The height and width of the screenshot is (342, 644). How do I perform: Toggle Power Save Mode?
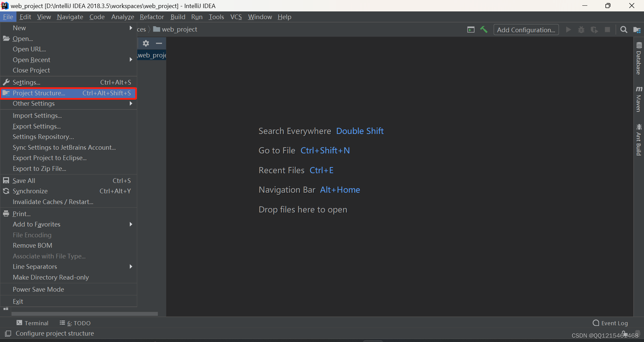(x=68, y=289)
